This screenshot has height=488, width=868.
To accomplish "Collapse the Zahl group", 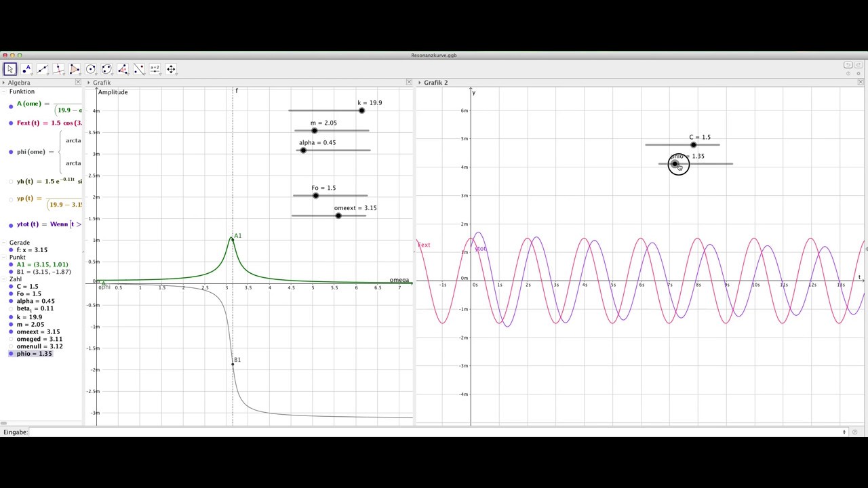I will click(4, 279).
